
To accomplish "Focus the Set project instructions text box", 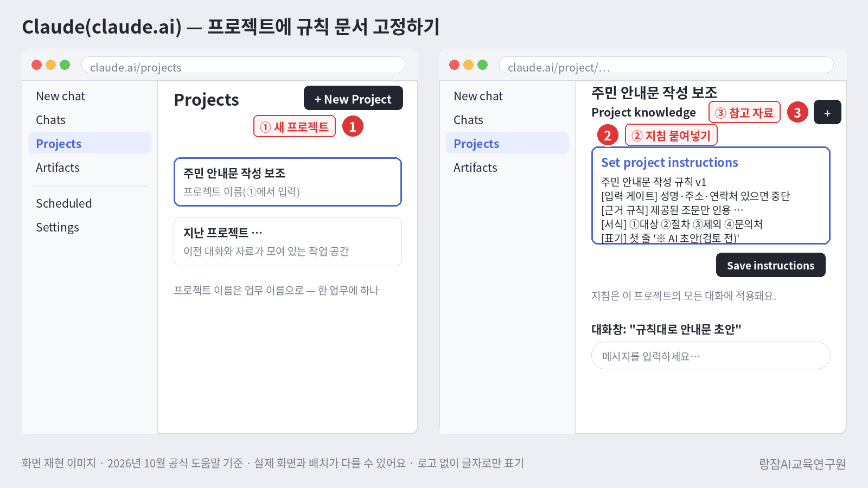I will point(711,195).
